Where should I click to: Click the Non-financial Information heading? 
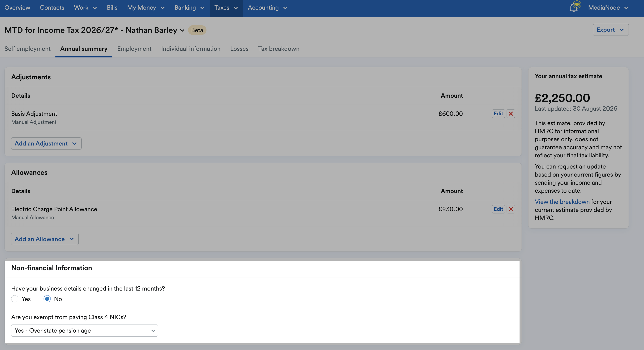(x=51, y=268)
